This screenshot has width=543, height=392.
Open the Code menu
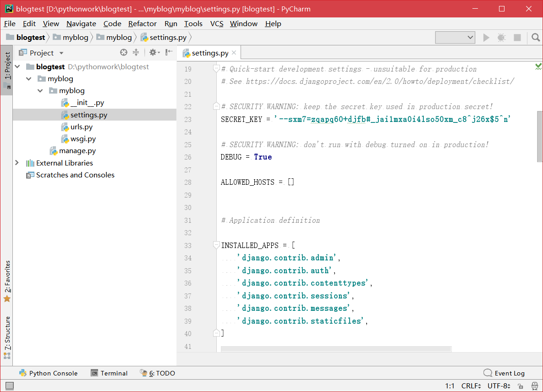112,23
